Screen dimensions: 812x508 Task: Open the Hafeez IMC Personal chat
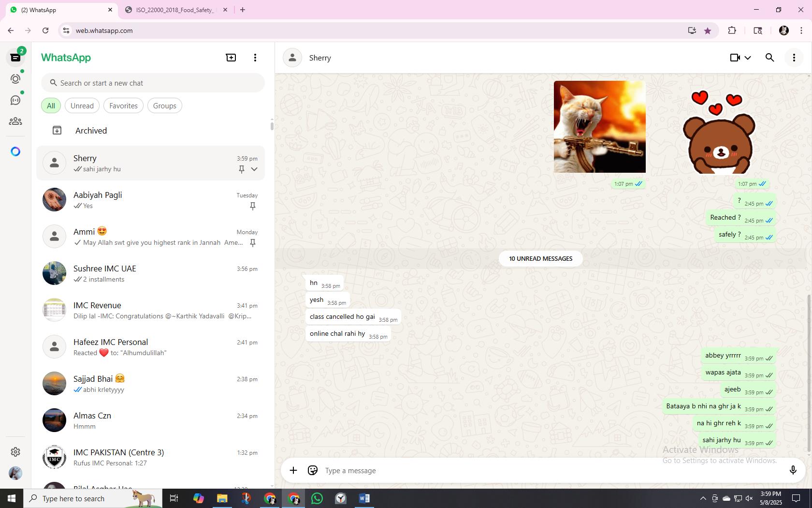(150, 347)
